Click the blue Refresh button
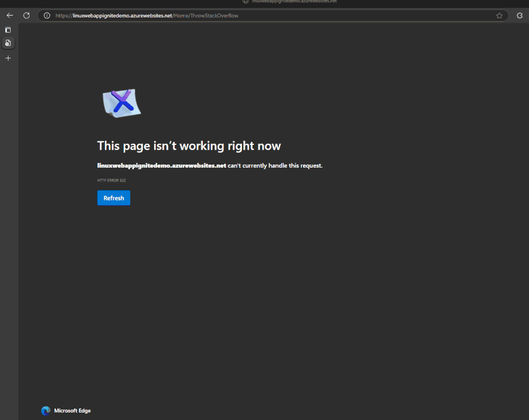529x420 pixels. point(114,198)
